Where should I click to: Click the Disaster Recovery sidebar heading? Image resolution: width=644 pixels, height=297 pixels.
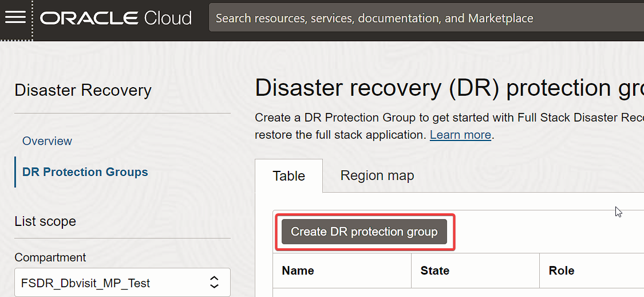click(x=83, y=90)
